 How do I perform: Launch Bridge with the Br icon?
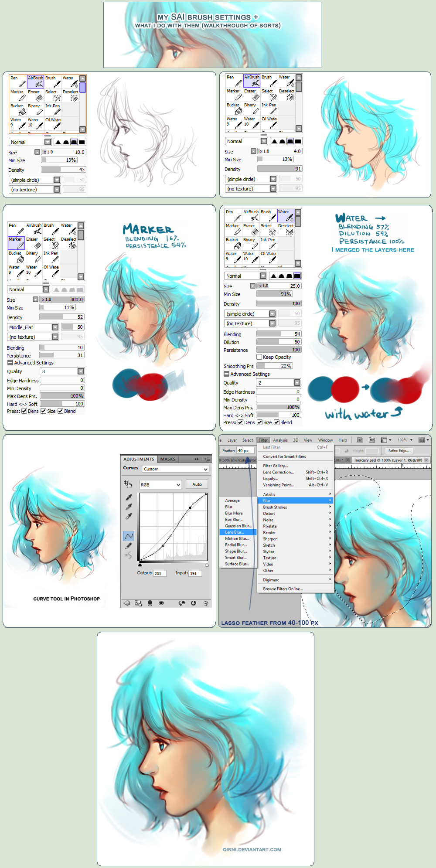pos(360,440)
